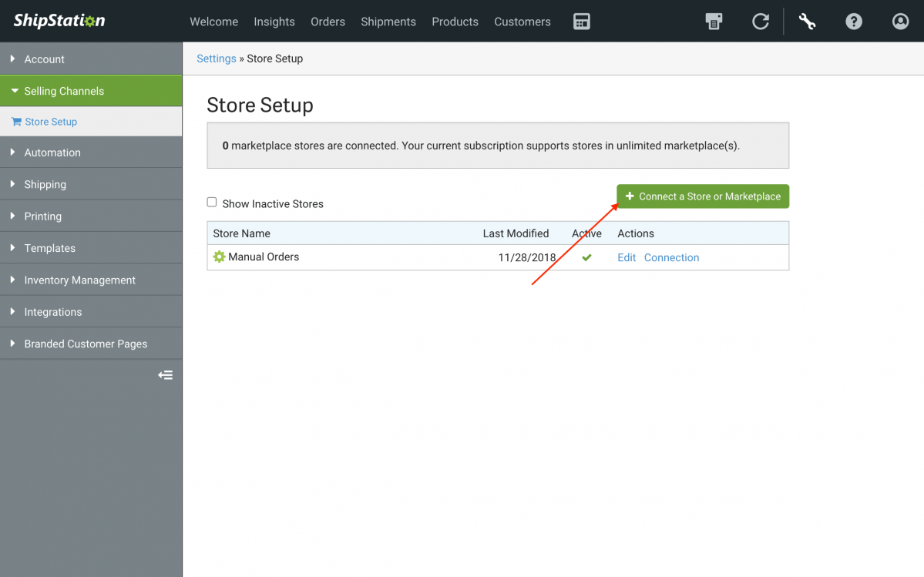Click the Connection link for Manual Orders
The image size is (924, 577).
coord(671,257)
